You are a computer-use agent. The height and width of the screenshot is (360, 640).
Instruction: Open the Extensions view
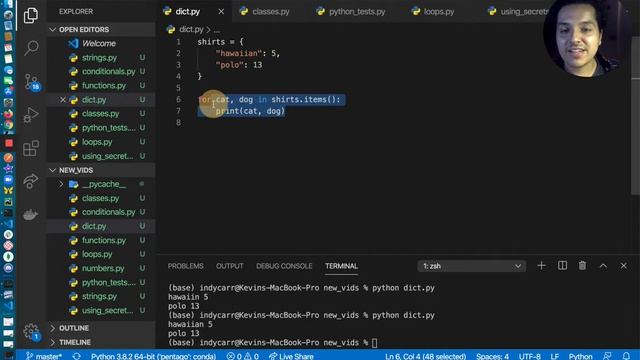click(x=31, y=148)
